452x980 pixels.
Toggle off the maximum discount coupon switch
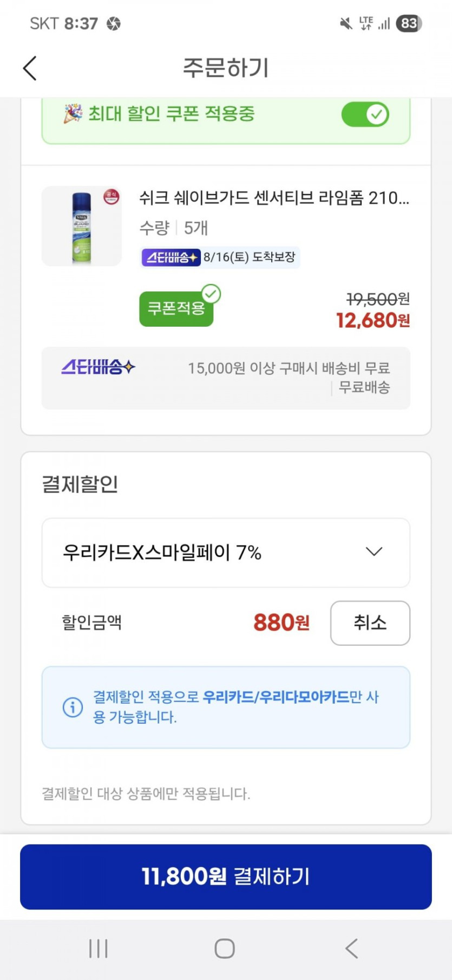click(x=365, y=114)
